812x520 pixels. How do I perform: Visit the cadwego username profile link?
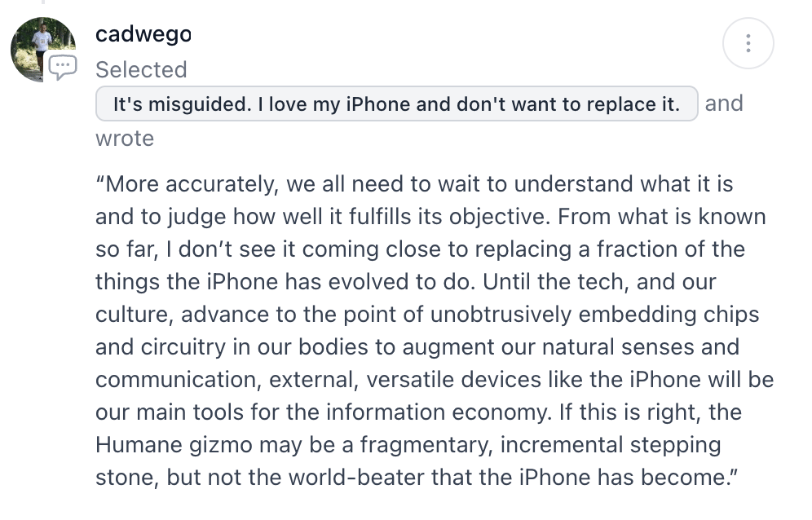coord(143,35)
